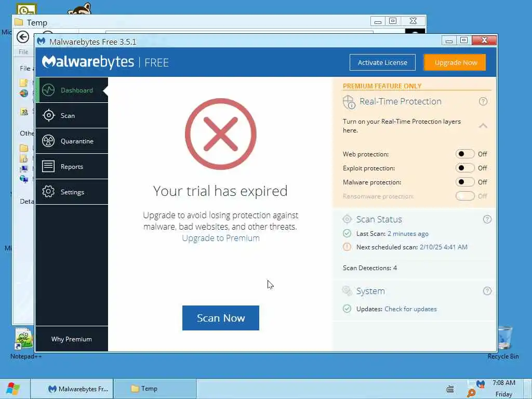Image resolution: width=532 pixels, height=399 pixels.
Task: Click the taskbar clock 7:08 AM
Action: pyautogui.click(x=504, y=383)
